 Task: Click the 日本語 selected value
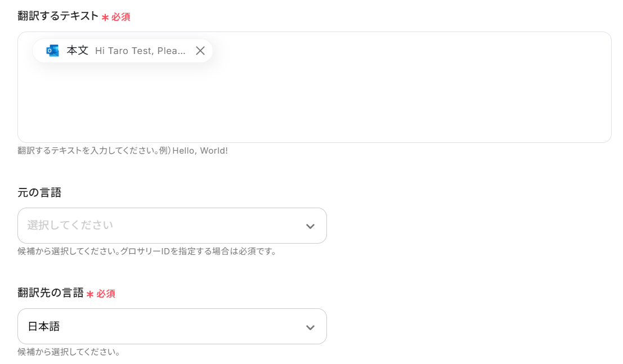point(44,326)
